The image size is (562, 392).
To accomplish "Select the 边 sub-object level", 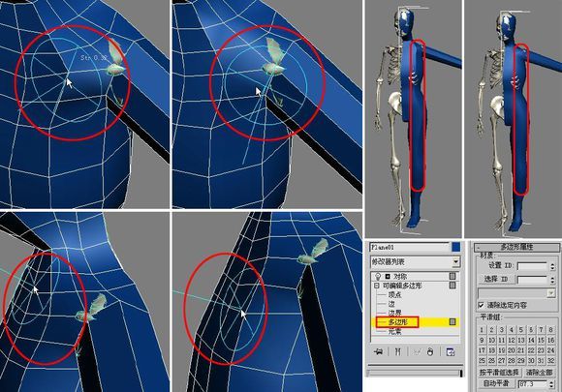I will point(391,304).
